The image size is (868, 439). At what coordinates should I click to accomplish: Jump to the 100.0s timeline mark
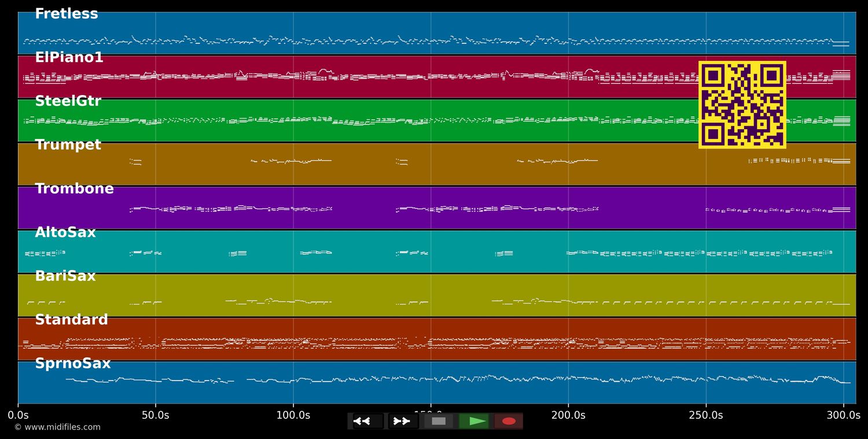pyautogui.click(x=293, y=415)
